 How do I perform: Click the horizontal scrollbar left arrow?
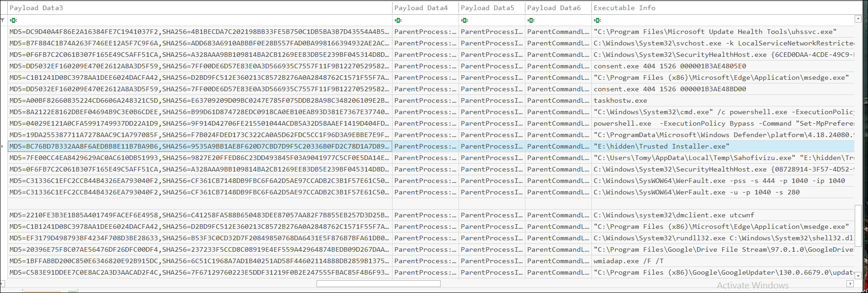coord(3,283)
